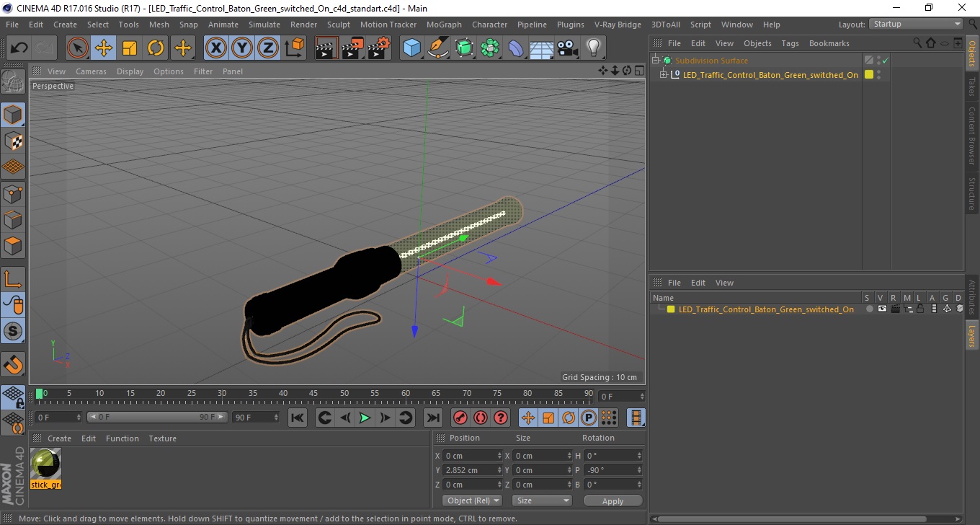Play the animation forward
This screenshot has height=525, width=980.
pyautogui.click(x=365, y=418)
